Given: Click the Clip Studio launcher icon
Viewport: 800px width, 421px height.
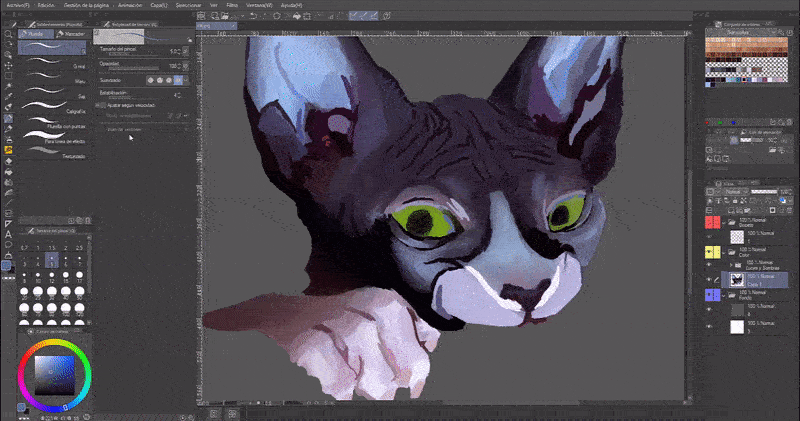Looking at the screenshot, I should tap(201, 16).
